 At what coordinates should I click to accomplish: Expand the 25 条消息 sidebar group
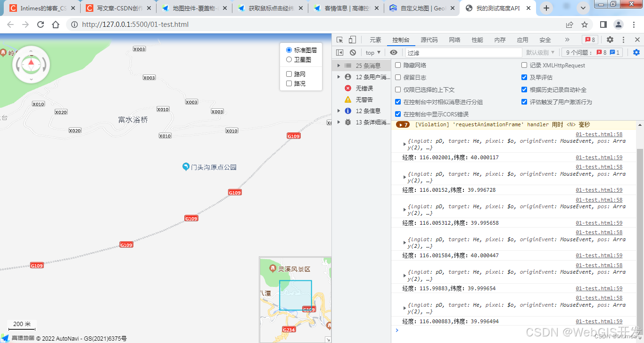click(x=339, y=65)
